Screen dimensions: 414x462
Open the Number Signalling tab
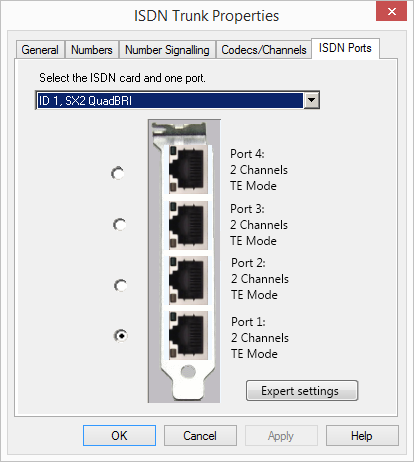click(x=167, y=50)
